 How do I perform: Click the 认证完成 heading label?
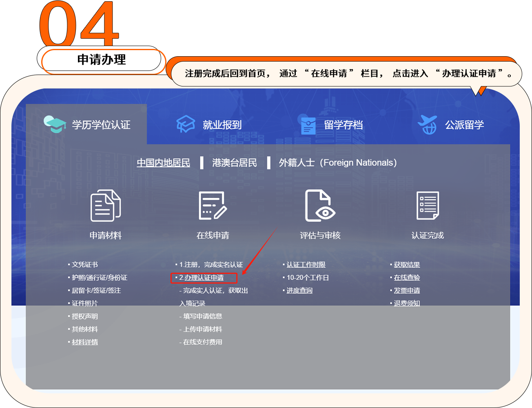point(428,235)
